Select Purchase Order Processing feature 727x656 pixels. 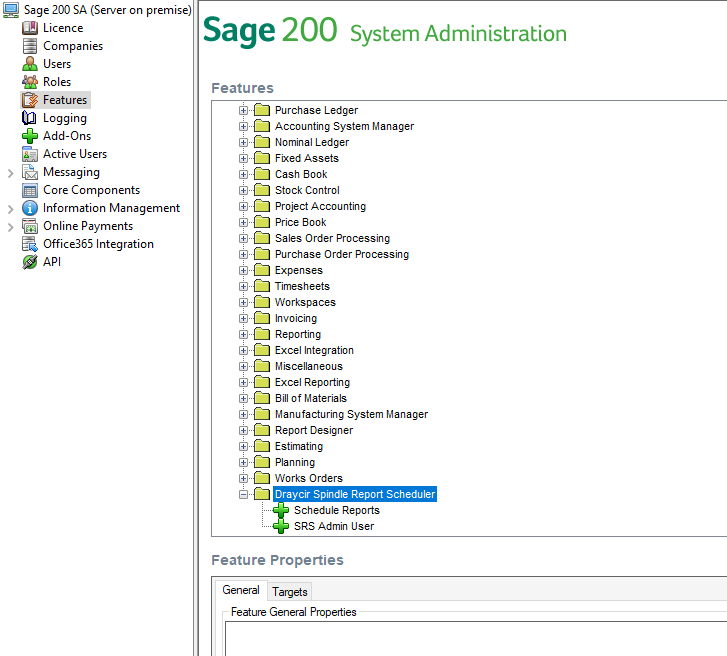click(342, 255)
